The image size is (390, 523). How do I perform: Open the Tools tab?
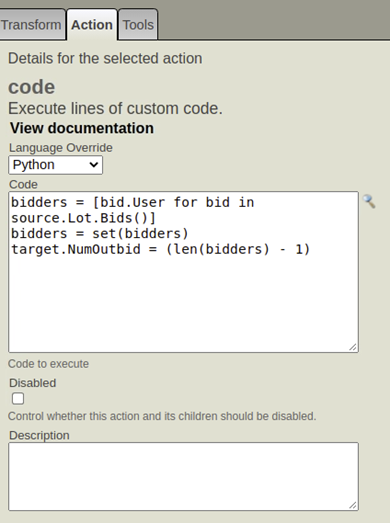(x=138, y=25)
